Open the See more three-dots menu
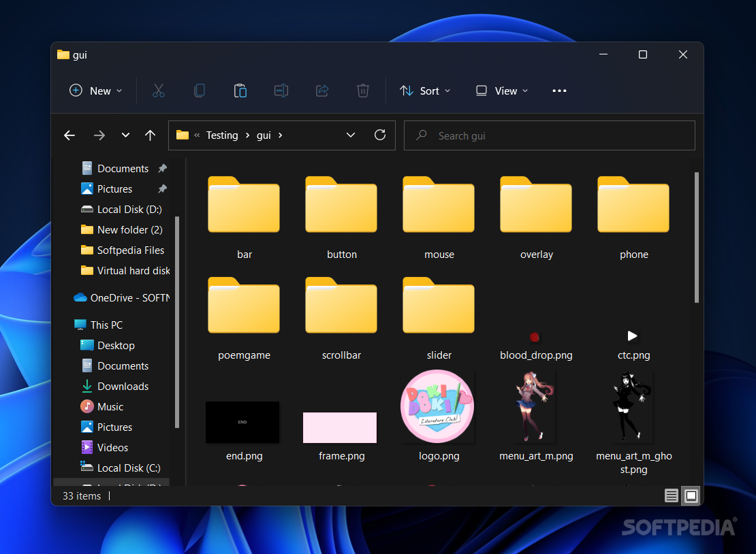 (559, 91)
